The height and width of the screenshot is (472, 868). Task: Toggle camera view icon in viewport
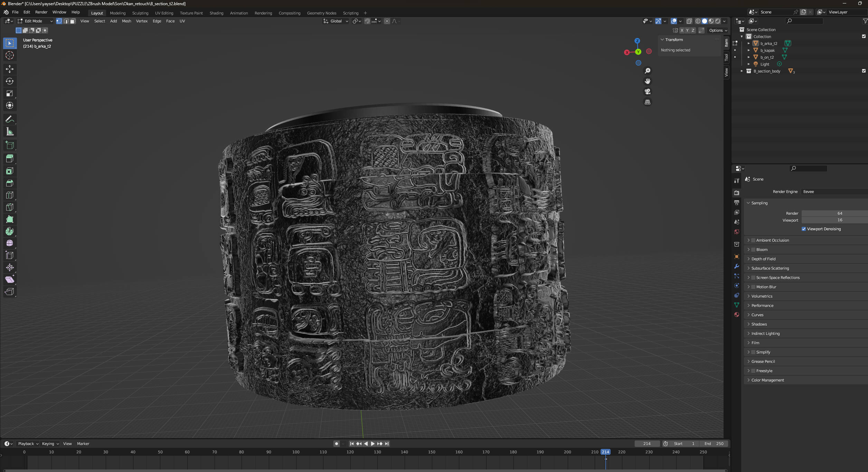(x=648, y=91)
